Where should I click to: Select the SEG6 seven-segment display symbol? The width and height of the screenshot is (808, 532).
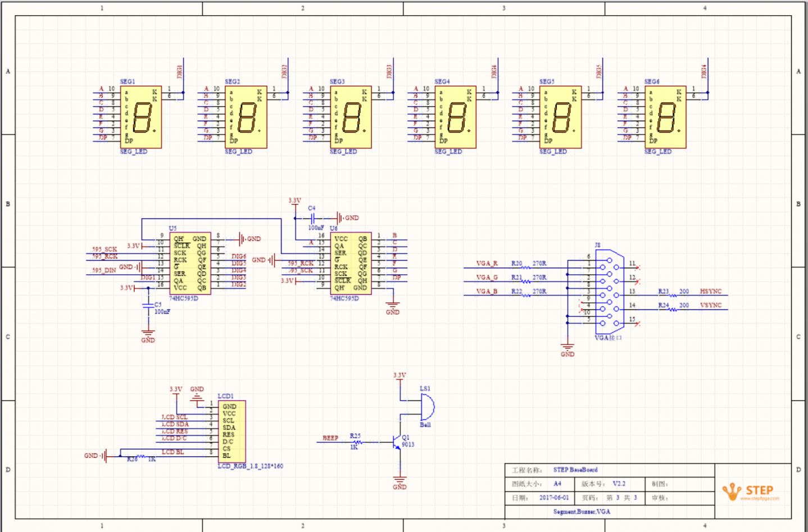coord(665,117)
